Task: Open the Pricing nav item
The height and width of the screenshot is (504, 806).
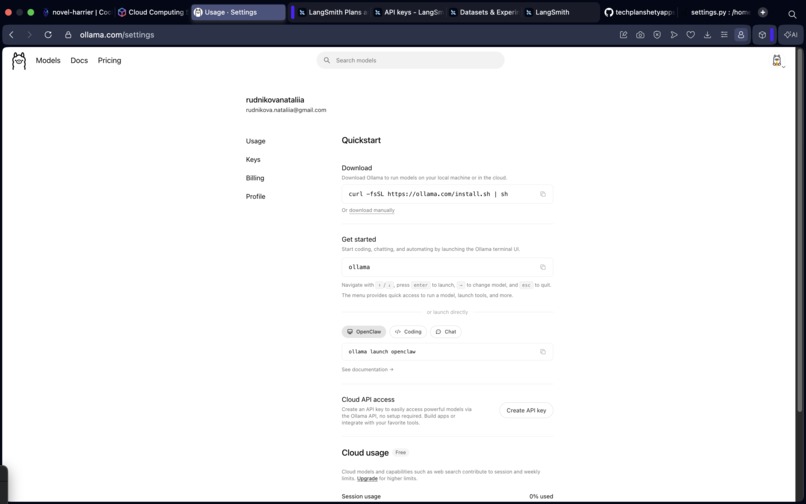Action: 109,60
